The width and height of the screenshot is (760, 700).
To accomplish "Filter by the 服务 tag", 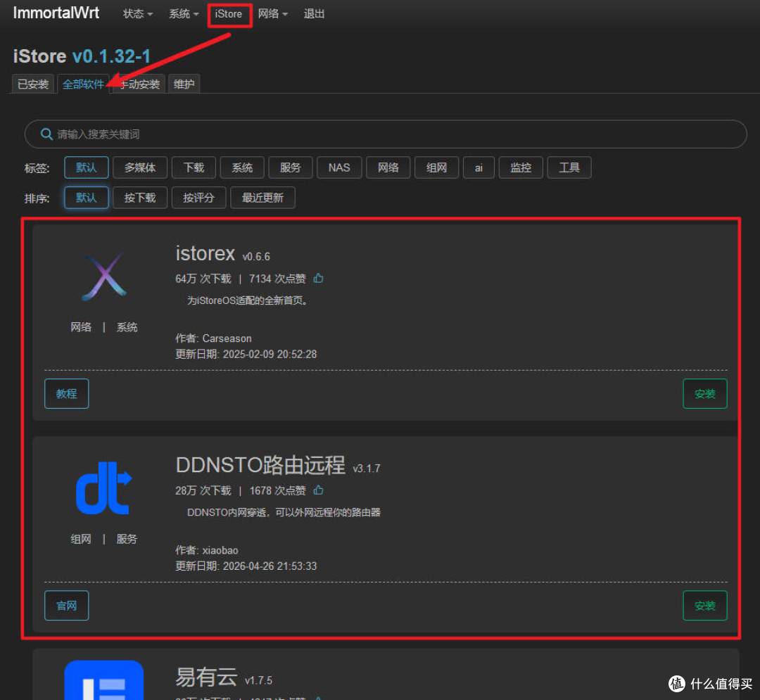I will pos(291,167).
